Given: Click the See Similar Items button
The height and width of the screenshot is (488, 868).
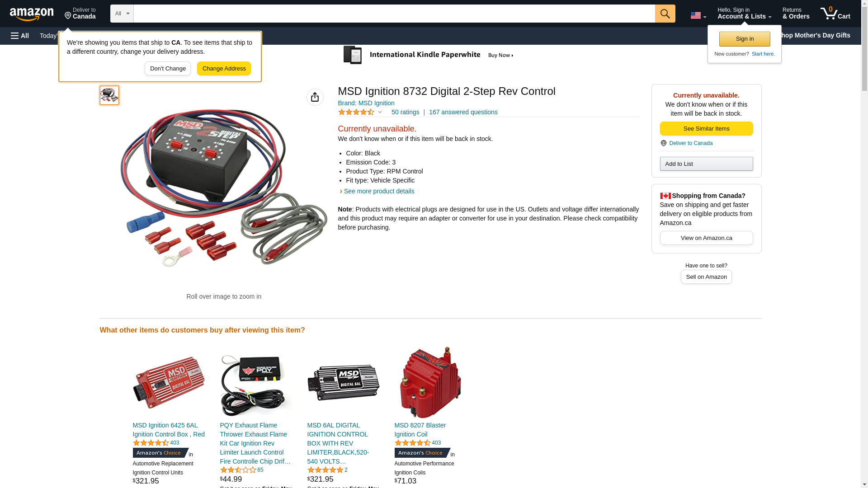Looking at the screenshot, I should pyautogui.click(x=706, y=129).
